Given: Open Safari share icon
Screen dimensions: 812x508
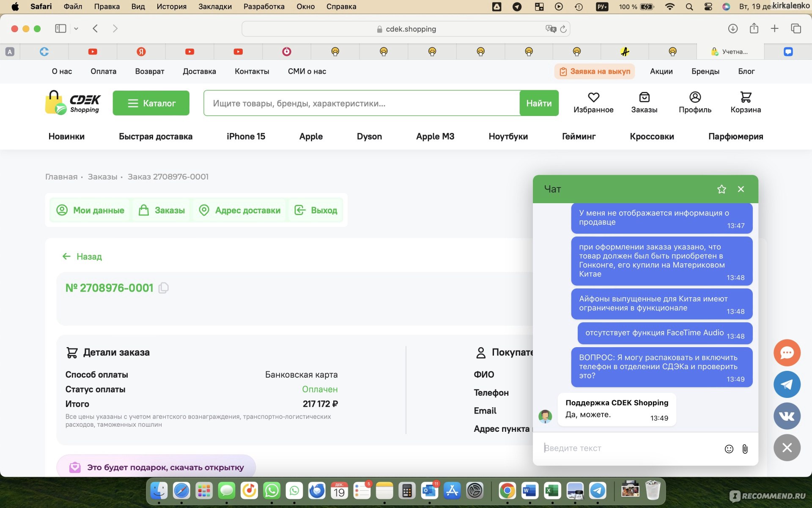Looking at the screenshot, I should tap(754, 28).
